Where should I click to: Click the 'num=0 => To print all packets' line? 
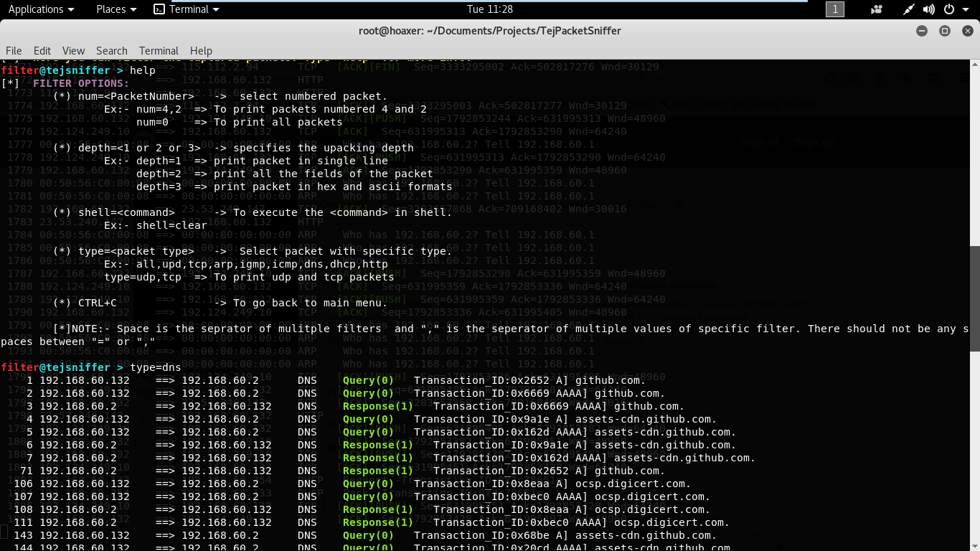tap(240, 122)
